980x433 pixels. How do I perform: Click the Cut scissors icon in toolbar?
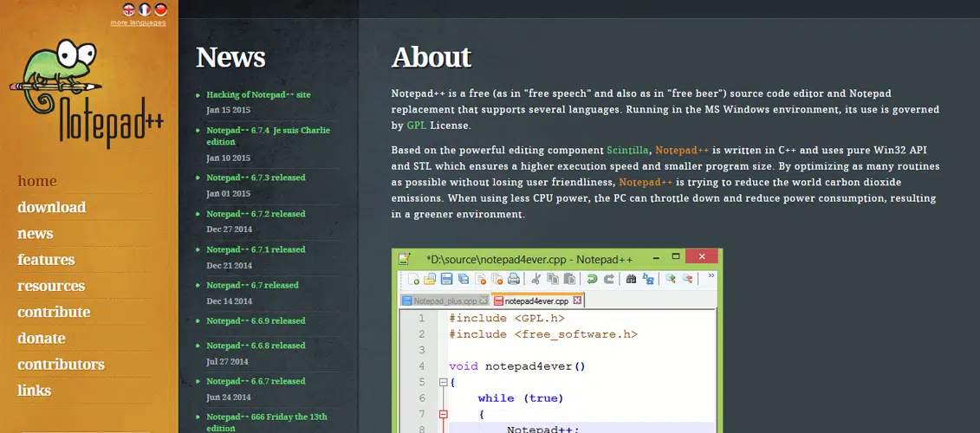coord(536,279)
